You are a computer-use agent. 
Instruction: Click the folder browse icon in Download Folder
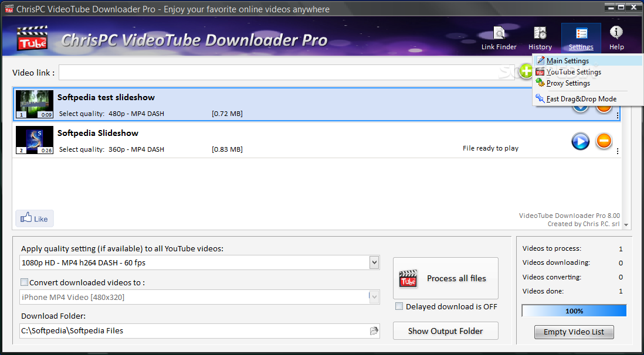click(374, 331)
